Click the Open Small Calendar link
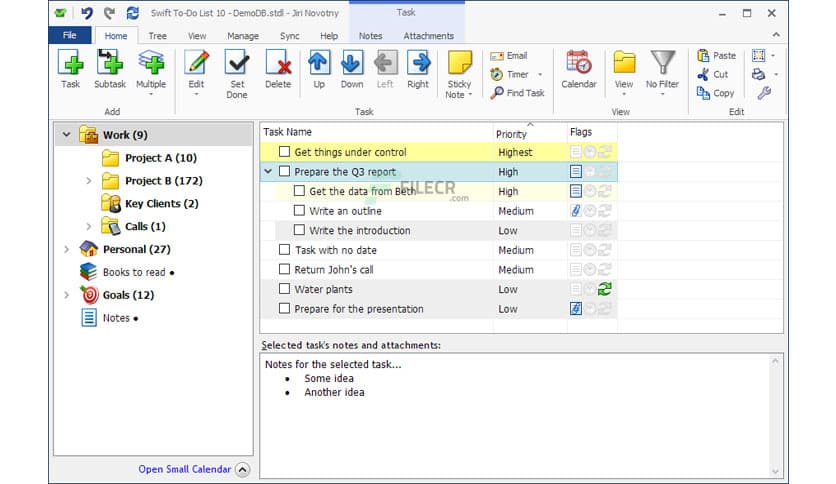Viewport: 836px width, 484px height. [x=184, y=469]
